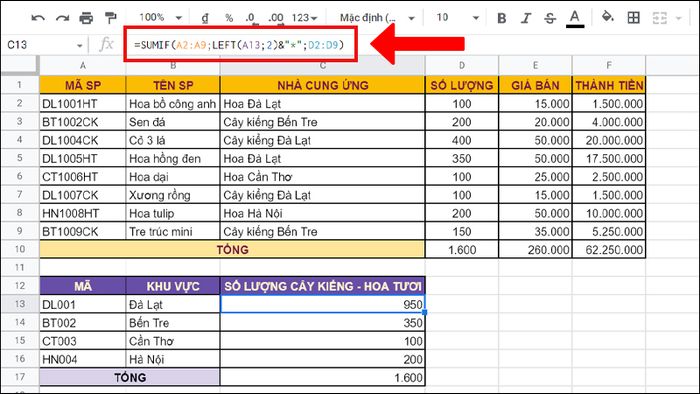The image size is (700, 394).
Task: Select cell Hoa tulip
Action: click(x=173, y=213)
